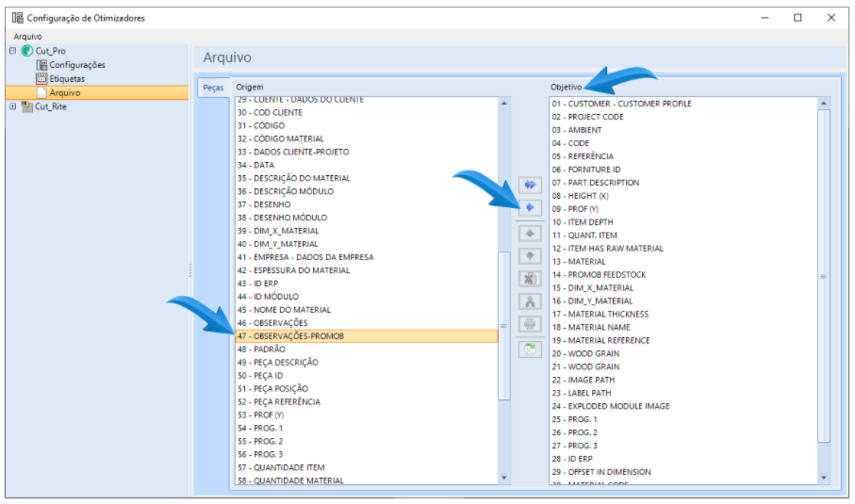Click the add all items double-arrow button
The height and width of the screenshot is (504, 855).
[530, 185]
